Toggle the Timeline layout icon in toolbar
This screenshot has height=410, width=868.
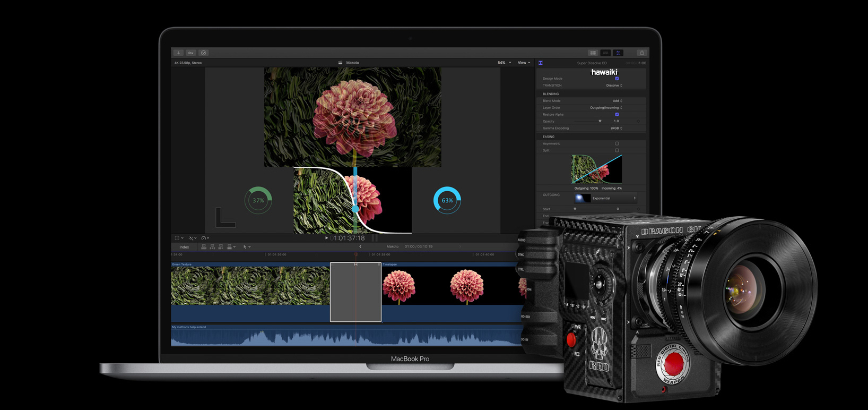tap(605, 53)
